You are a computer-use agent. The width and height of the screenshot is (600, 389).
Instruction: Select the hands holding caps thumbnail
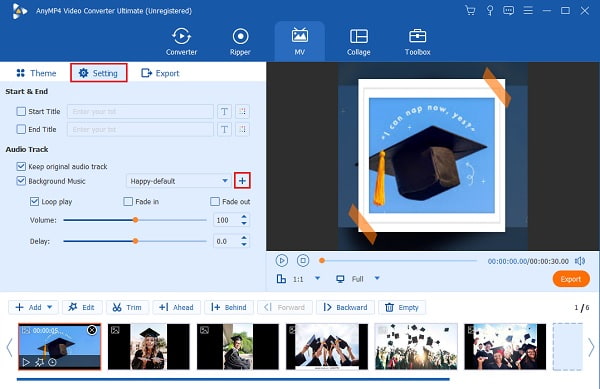pyautogui.click(x=327, y=347)
